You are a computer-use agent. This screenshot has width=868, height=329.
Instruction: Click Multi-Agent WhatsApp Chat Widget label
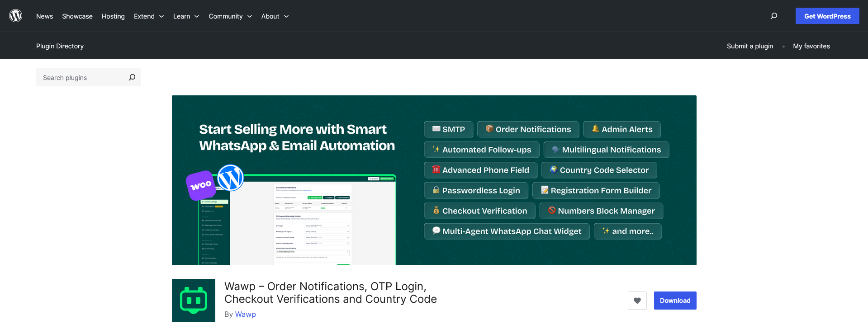507,231
